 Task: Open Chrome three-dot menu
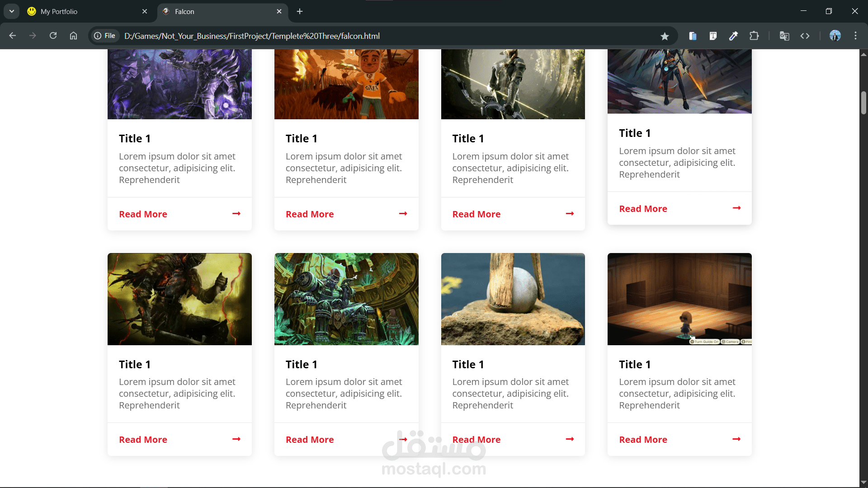click(x=855, y=36)
